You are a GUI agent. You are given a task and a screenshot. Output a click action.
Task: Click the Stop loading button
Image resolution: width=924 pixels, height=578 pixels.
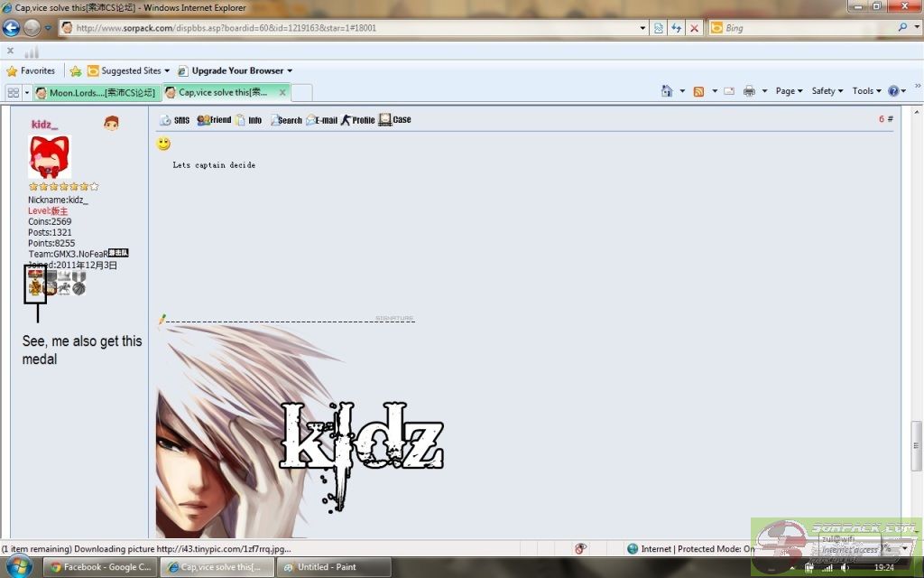point(694,28)
